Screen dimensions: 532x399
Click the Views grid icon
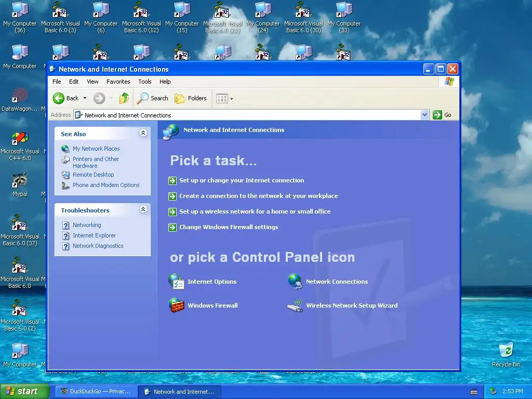(x=222, y=99)
